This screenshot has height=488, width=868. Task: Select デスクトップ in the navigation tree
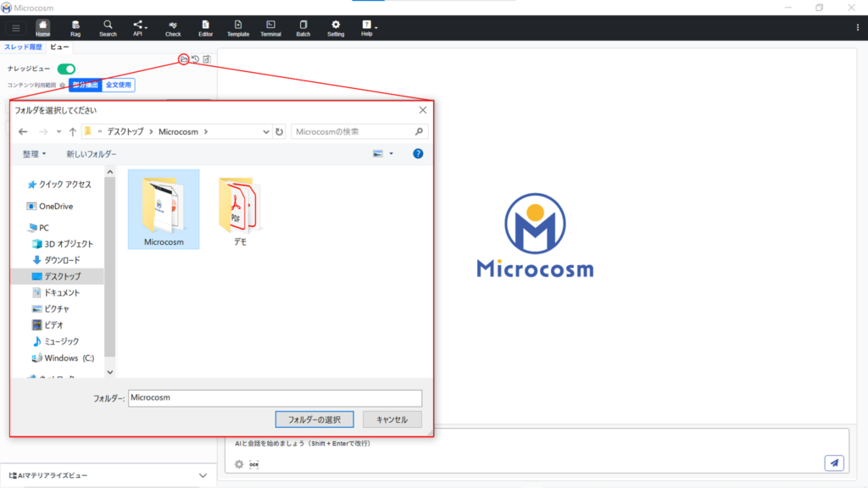point(57,276)
